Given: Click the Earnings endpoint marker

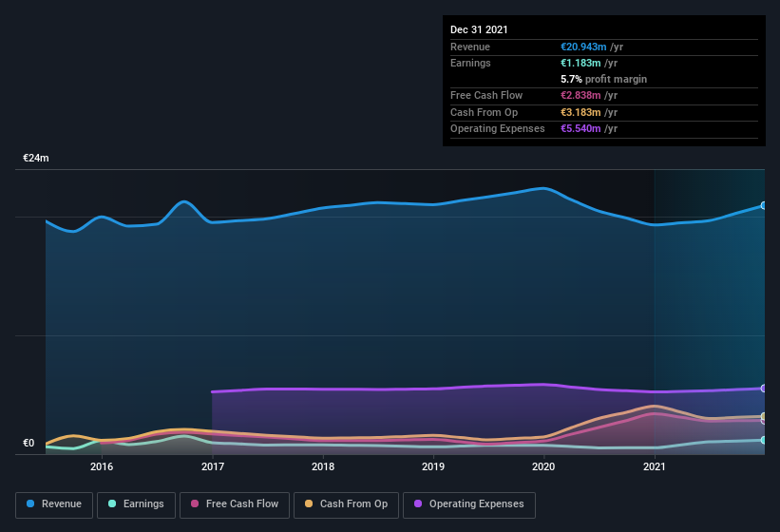Looking at the screenshot, I should pyautogui.click(x=764, y=440).
